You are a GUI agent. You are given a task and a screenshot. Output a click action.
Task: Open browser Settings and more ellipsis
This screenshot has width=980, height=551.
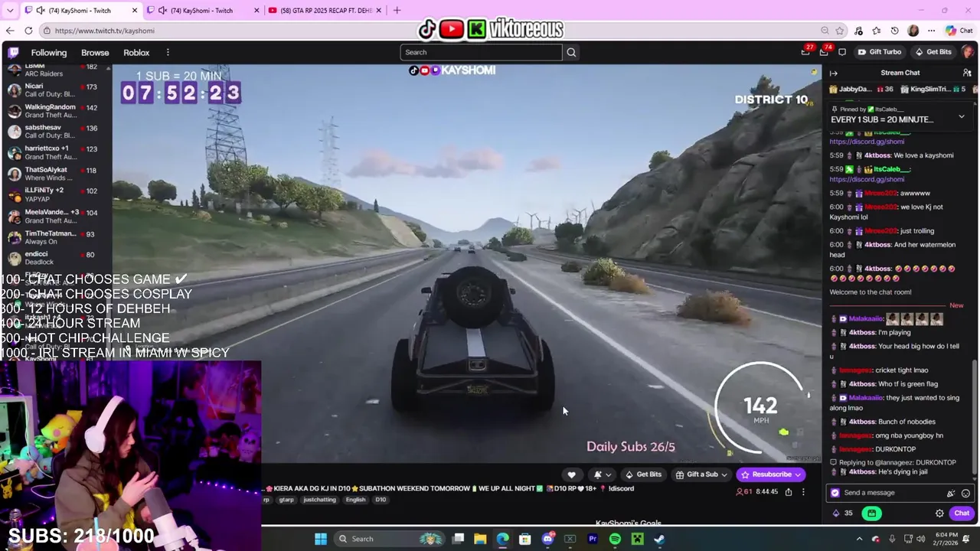931,31
